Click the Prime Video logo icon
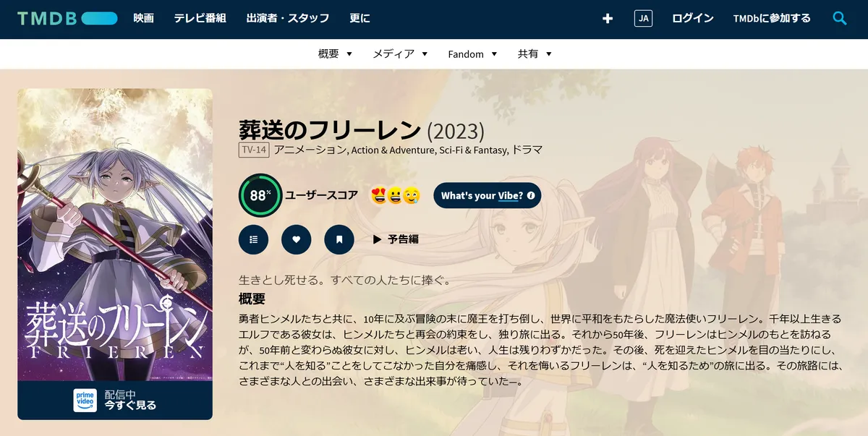This screenshot has width=868, height=436. coord(85,401)
